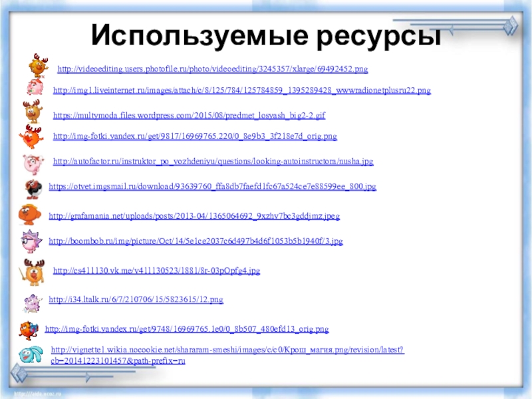
Task: Click the orange bear thumbnail beside the grafamania link
Action: tap(30, 215)
